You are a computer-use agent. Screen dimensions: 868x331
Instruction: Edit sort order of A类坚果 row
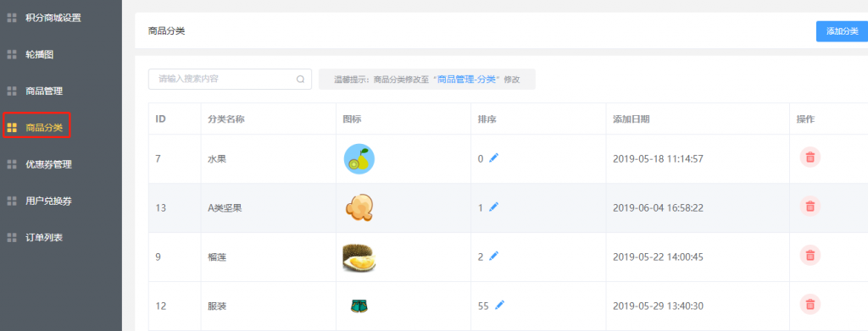494,207
